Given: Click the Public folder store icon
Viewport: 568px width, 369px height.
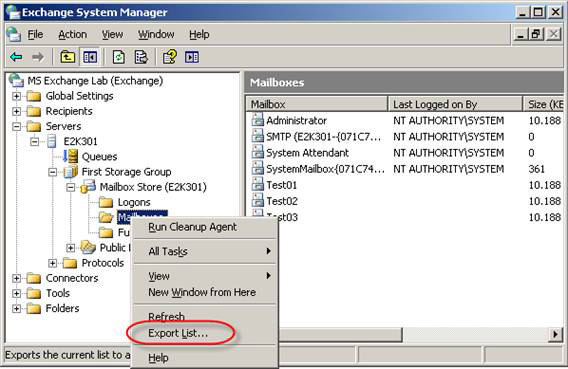Looking at the screenshot, I should pyautogui.click(x=88, y=247).
